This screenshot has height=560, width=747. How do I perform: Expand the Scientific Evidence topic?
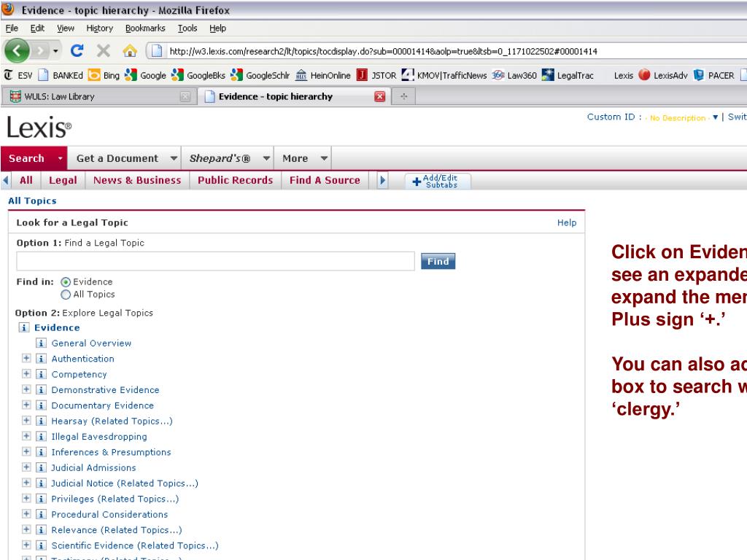coord(26,545)
